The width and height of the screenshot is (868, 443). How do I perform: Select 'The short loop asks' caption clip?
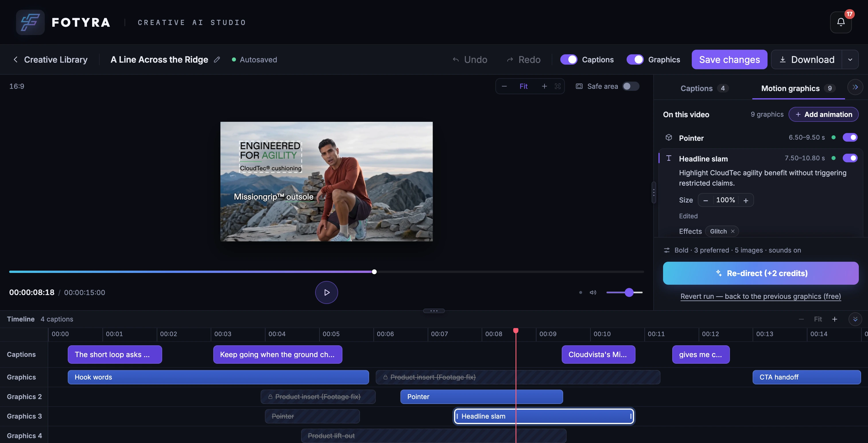point(115,354)
